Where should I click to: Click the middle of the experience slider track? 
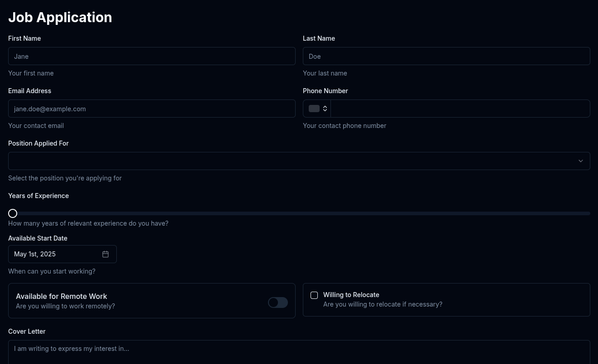tap(299, 213)
